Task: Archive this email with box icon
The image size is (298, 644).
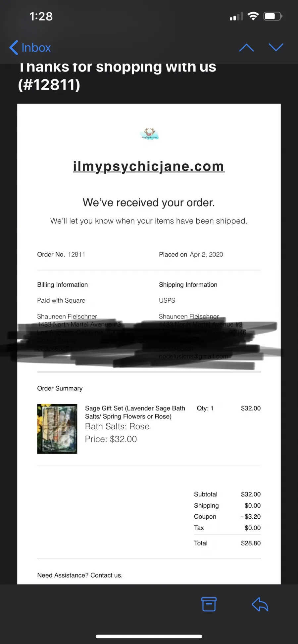Action: click(x=209, y=604)
